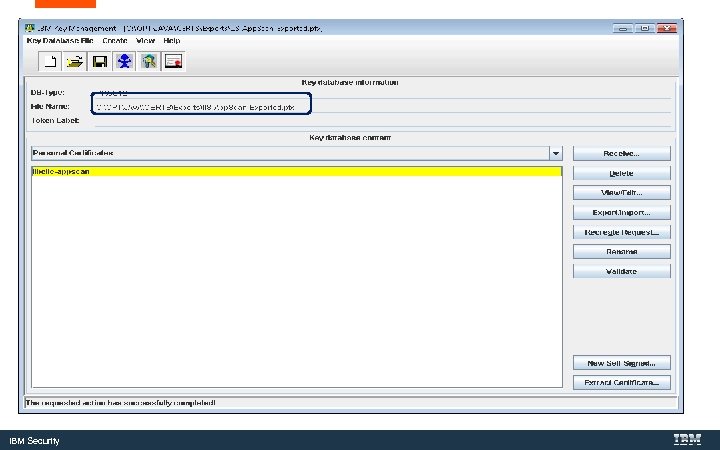Click the blue person figure toolbar icon
The image size is (720, 450).
coord(124,61)
